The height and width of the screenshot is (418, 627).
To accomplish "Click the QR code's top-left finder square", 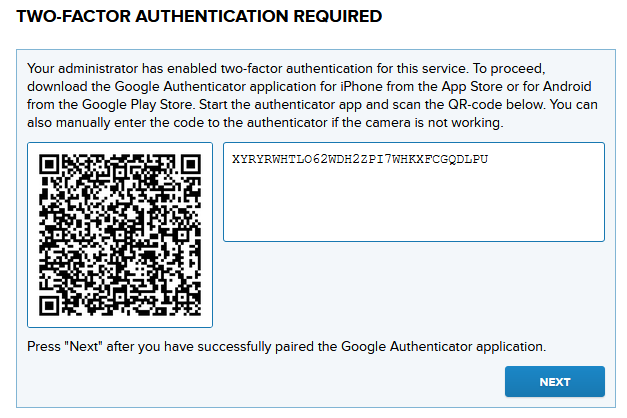I will pyautogui.click(x=49, y=164).
